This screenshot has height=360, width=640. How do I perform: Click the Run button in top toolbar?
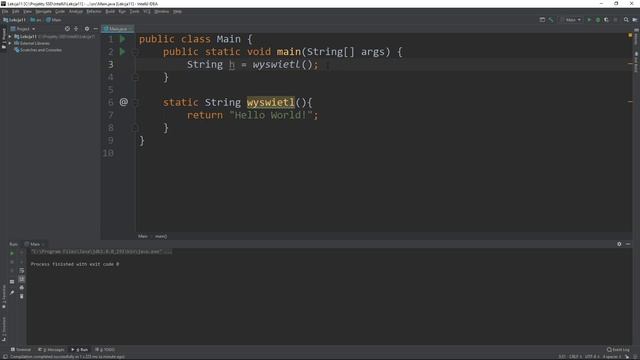589,20
